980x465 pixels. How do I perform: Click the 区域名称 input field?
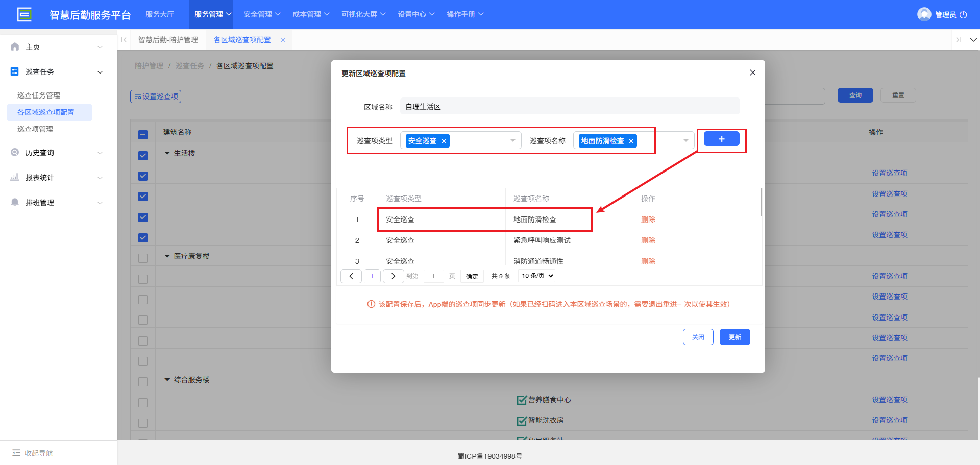point(570,106)
